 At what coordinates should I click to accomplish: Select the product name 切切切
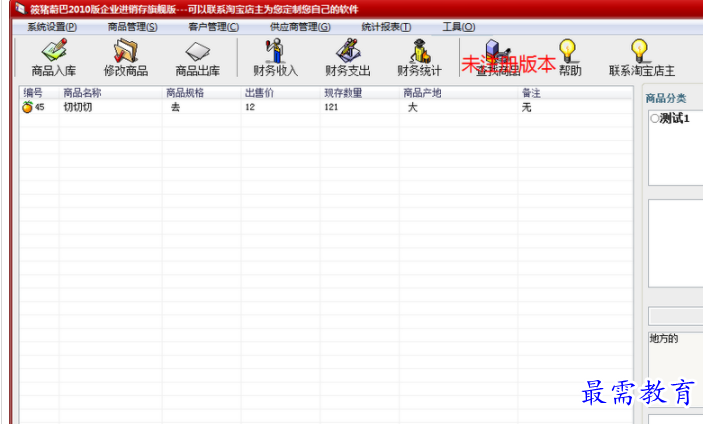78,107
